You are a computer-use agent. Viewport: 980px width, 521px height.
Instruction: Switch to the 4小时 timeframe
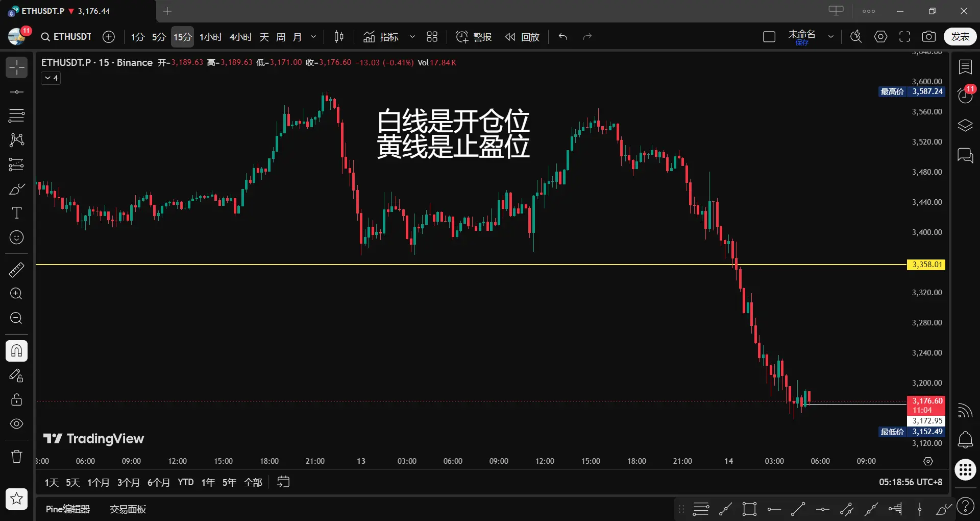pyautogui.click(x=240, y=37)
